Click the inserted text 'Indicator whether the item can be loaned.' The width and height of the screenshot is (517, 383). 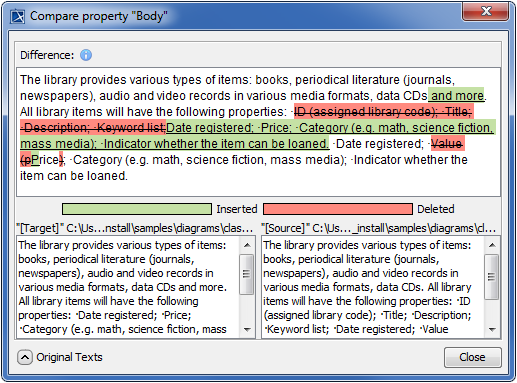pyautogui.click(x=216, y=144)
